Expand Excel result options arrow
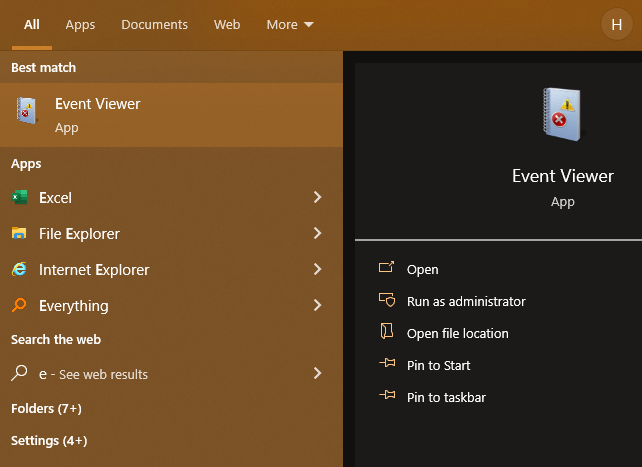Image resolution: width=642 pixels, height=467 pixels. click(317, 198)
